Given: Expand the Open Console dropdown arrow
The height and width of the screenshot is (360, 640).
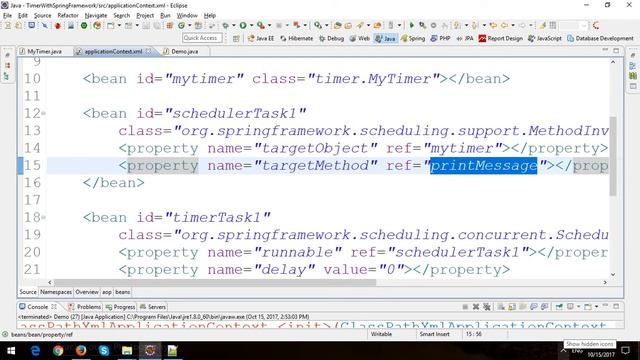Looking at the screenshot, I should 596,307.
